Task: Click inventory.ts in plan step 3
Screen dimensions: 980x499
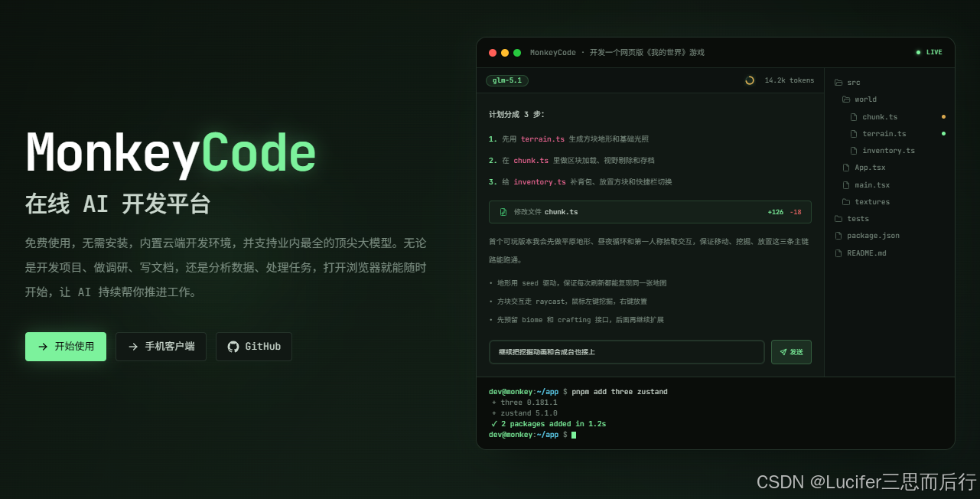Action: (x=539, y=182)
